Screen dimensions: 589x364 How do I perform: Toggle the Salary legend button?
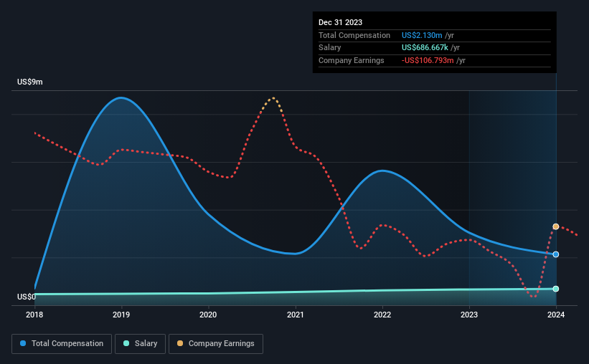[140, 344]
